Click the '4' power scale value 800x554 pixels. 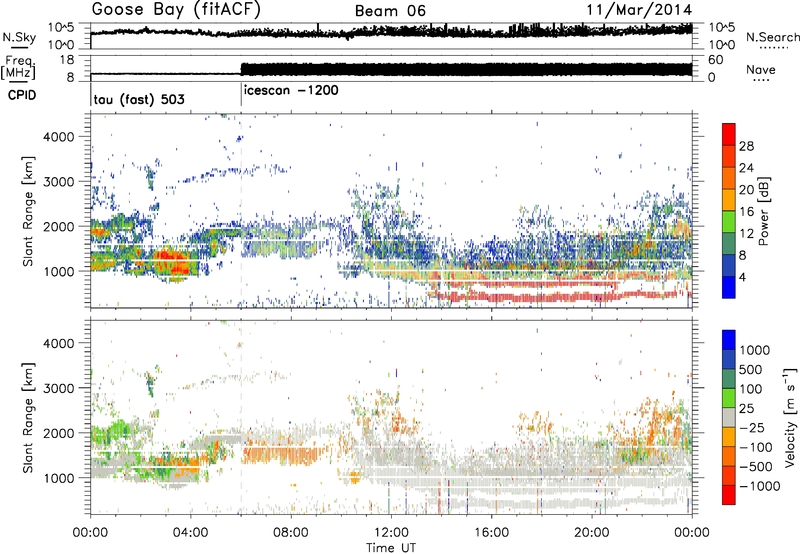pos(742,278)
